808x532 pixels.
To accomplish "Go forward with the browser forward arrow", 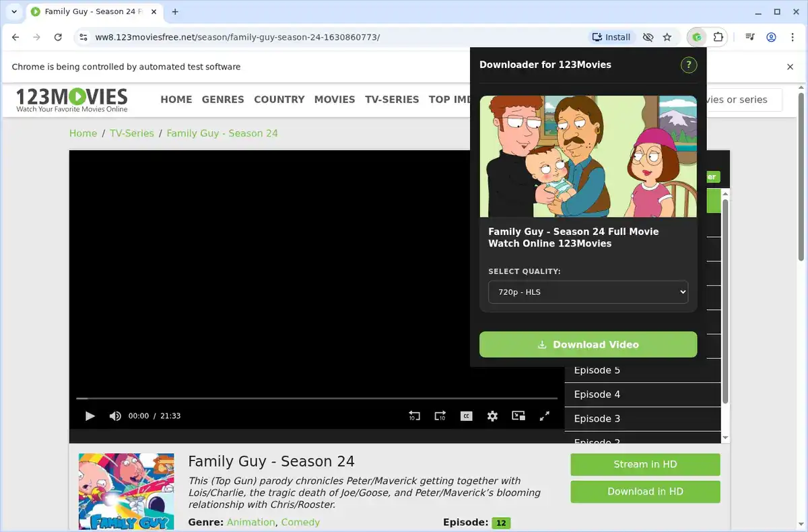I will [x=37, y=37].
